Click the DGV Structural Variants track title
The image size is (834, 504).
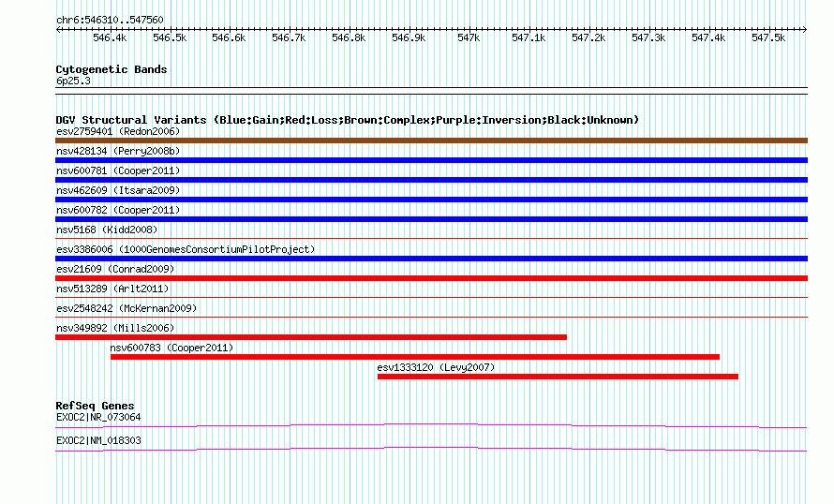[x=348, y=120]
